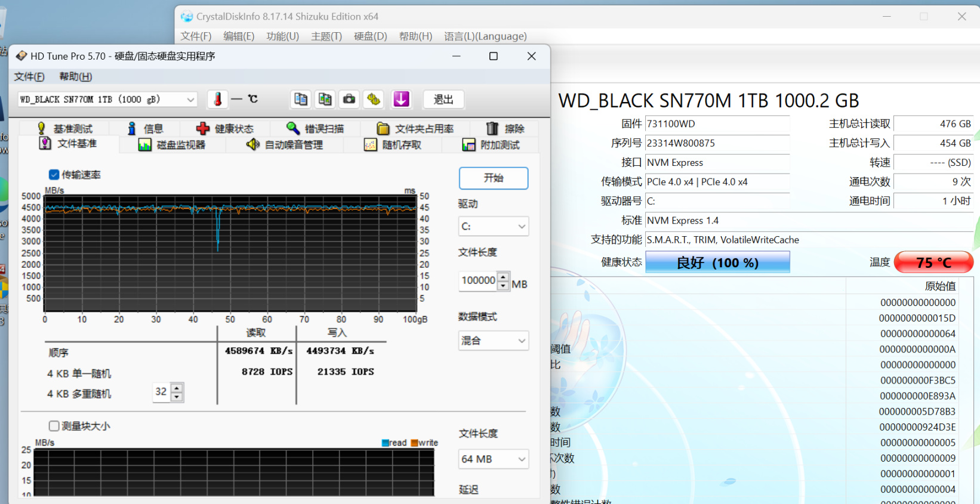The height and width of the screenshot is (504, 980).
Task: Toggle the 传输速率 transfer rate checkbox
Action: (x=54, y=175)
